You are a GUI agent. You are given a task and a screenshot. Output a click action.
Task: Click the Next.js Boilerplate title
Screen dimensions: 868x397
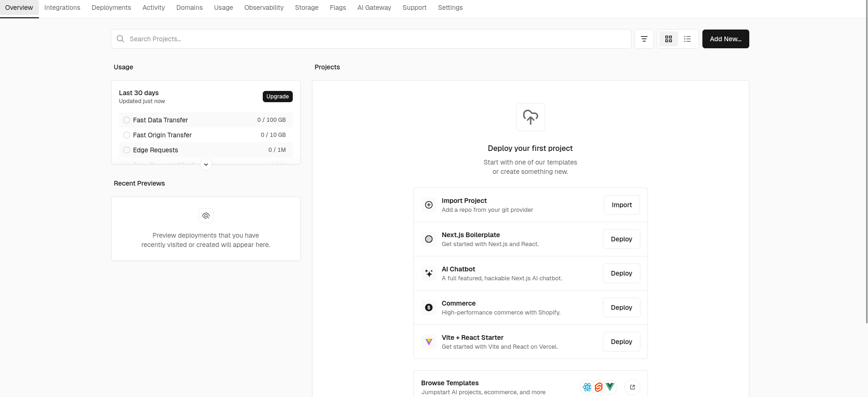click(x=471, y=235)
